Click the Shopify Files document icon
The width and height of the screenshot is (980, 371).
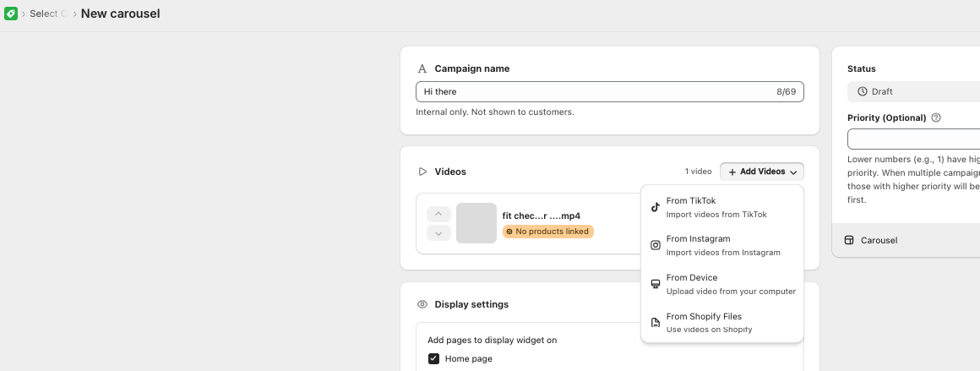(656, 323)
